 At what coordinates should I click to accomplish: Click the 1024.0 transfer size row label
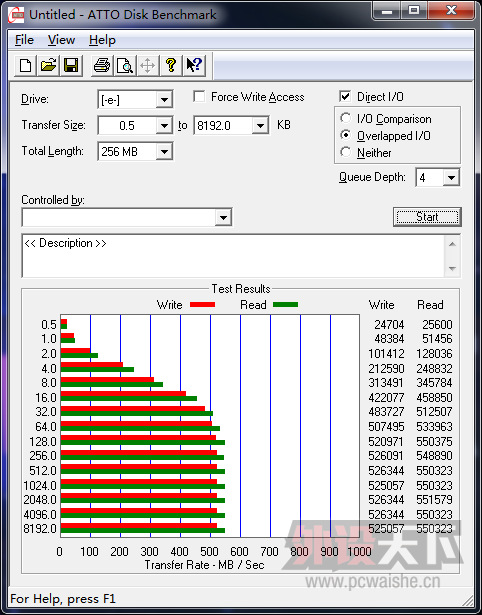(40, 486)
